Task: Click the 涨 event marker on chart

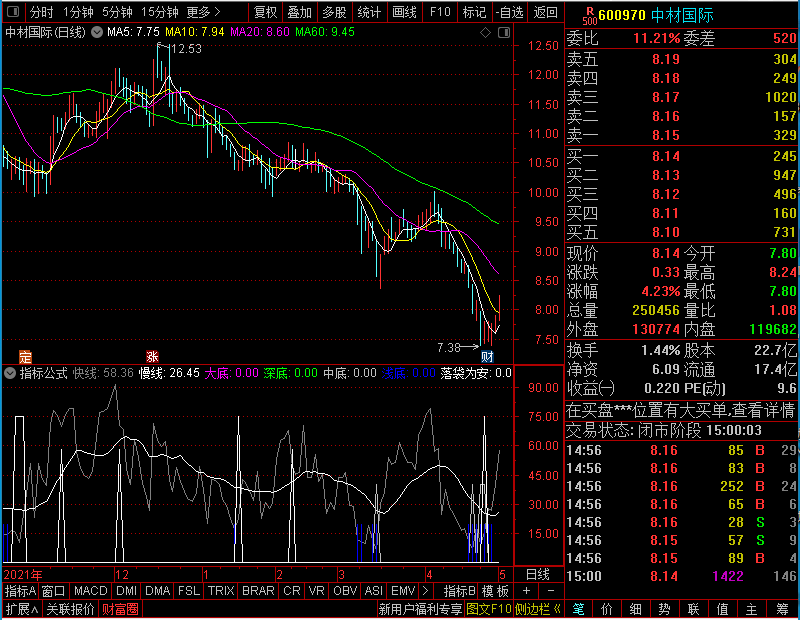Action: tap(152, 356)
